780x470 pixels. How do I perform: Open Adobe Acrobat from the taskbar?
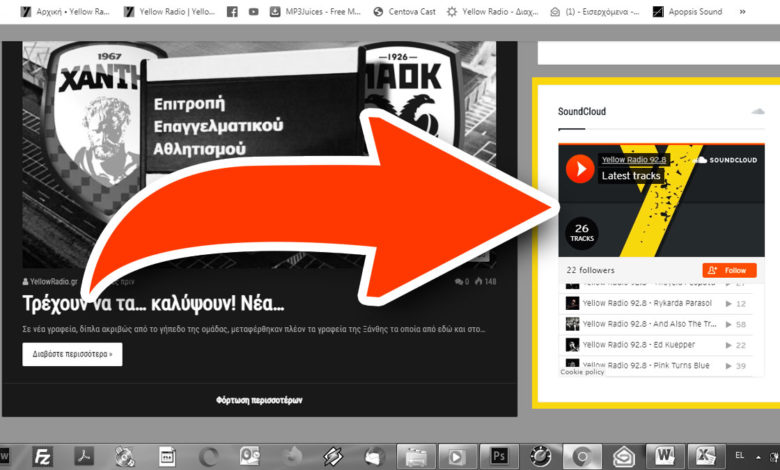pos(84,456)
